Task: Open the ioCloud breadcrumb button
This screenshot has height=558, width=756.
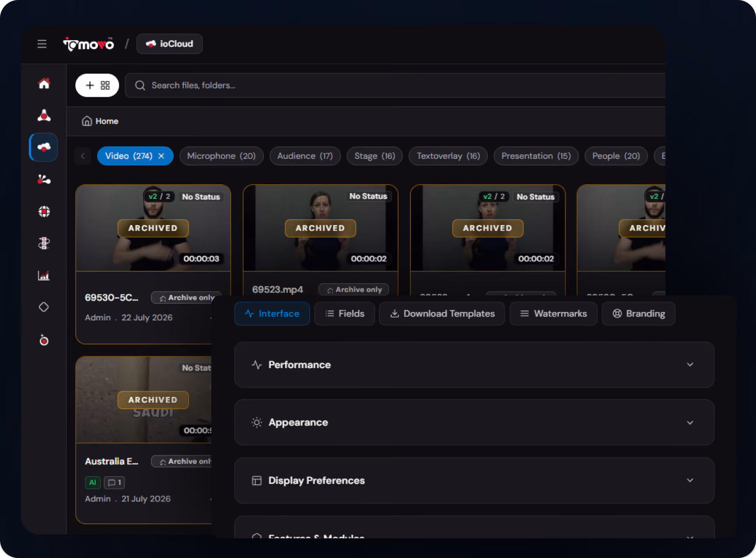Action: (169, 44)
